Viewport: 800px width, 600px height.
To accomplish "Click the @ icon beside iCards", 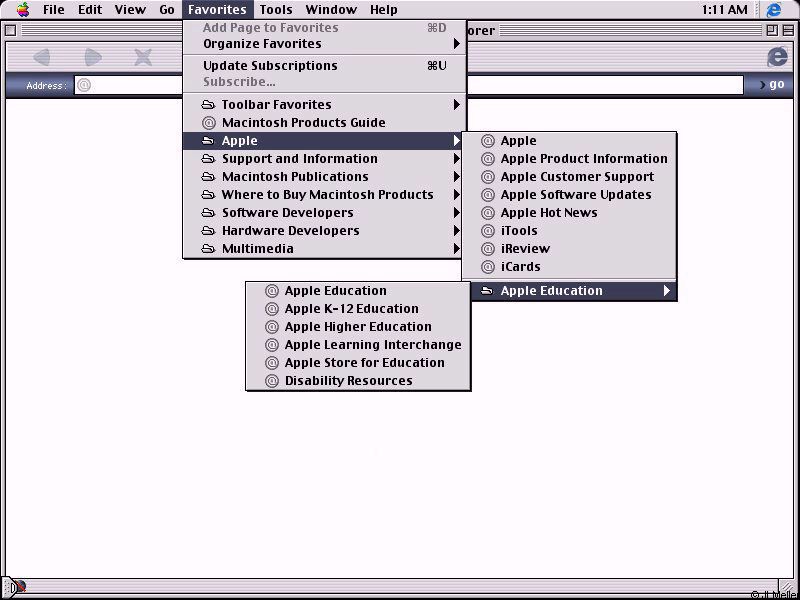I will [488, 267].
